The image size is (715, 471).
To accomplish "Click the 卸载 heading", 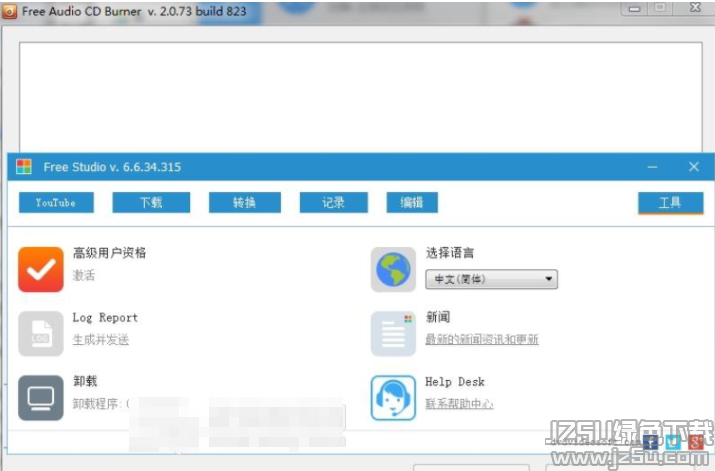I will pos(85,381).
